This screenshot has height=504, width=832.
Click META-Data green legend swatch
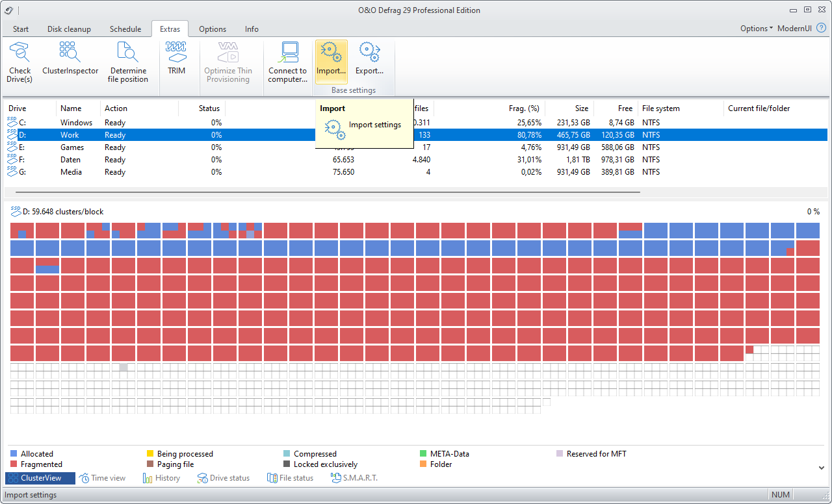424,454
